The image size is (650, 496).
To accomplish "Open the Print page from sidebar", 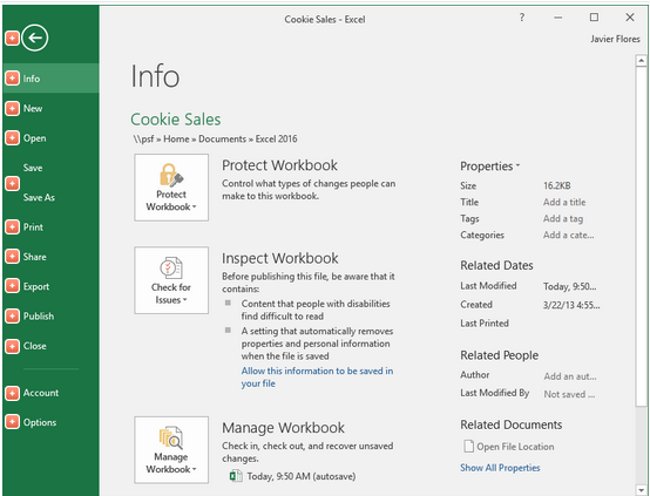I will tap(33, 227).
